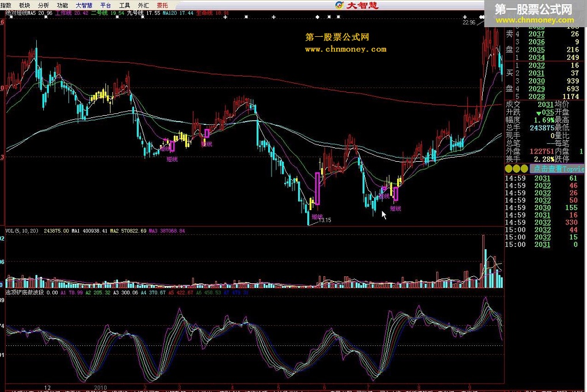Click the 15:00 tick row with volume 44
Screen dimensions: 587x392
click(x=542, y=230)
